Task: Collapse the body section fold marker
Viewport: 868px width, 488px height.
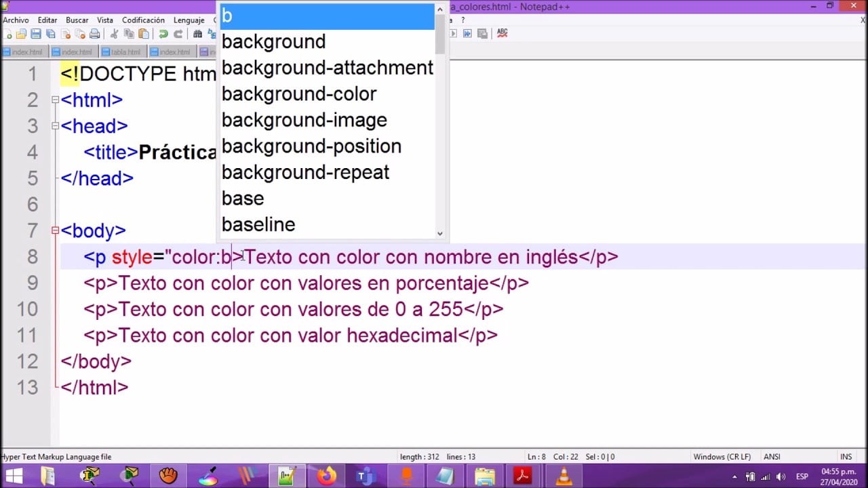Action: pos(55,230)
